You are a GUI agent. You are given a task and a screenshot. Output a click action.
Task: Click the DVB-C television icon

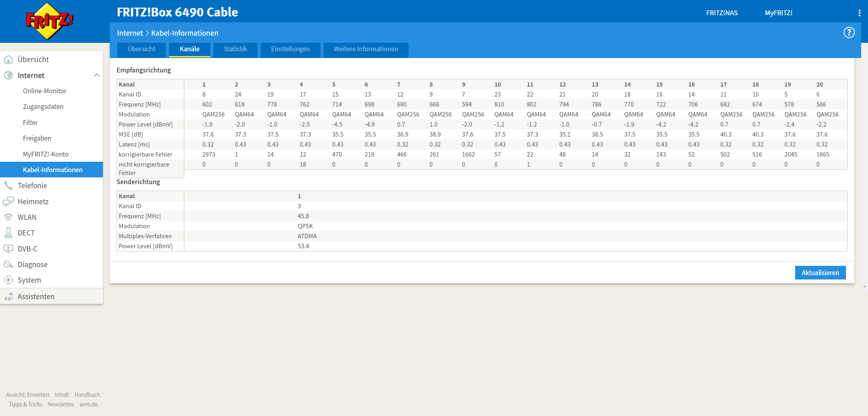[8, 249]
